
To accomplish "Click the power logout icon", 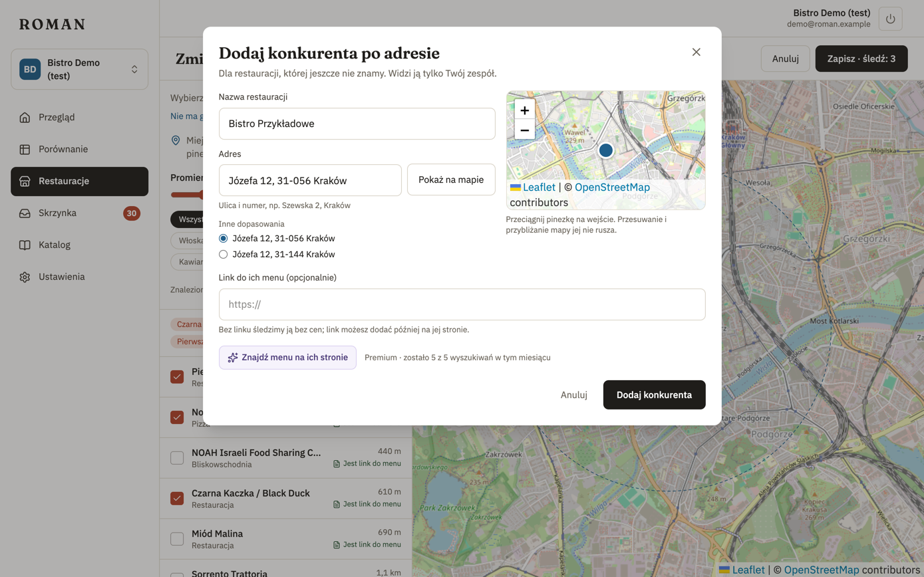I will pos(891,19).
